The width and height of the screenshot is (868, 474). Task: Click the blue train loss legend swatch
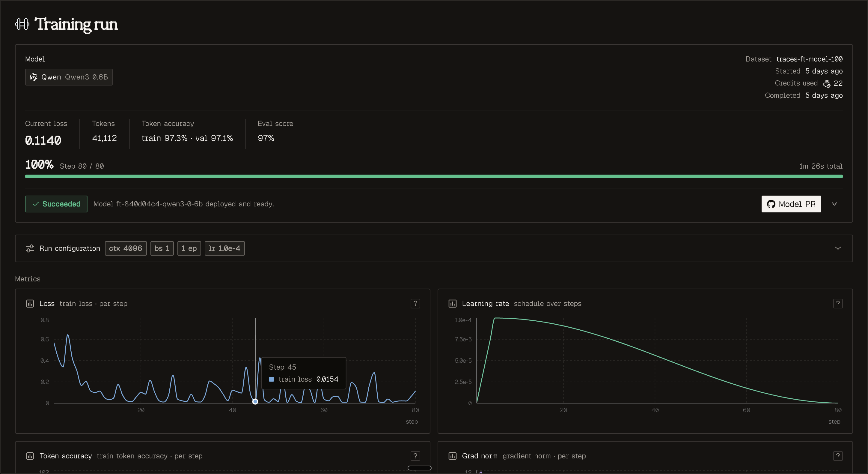(272, 379)
